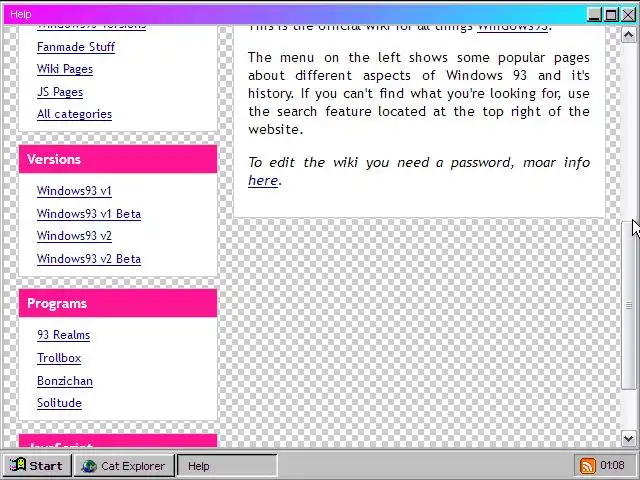640x480 pixels.
Task: Click the Versions section header
Action: point(118,159)
